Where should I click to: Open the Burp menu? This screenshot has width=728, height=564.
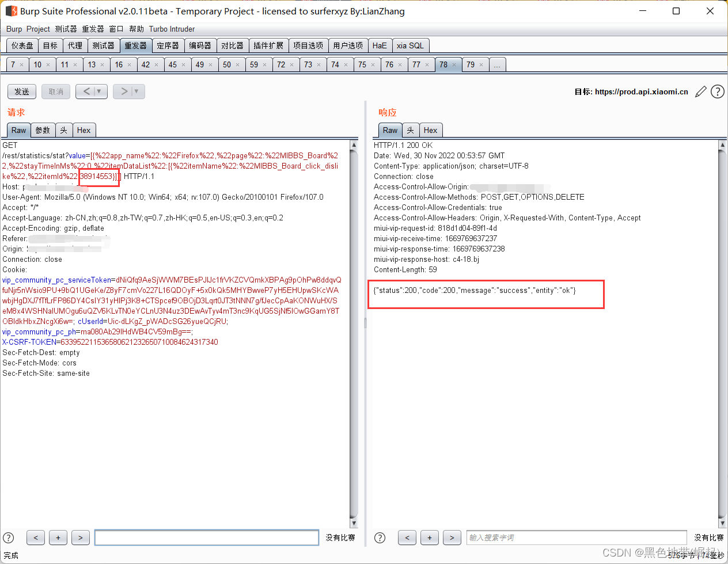click(14, 29)
